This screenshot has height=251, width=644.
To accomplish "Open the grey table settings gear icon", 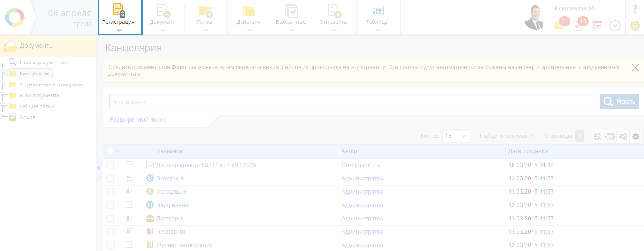I will click(x=635, y=136).
